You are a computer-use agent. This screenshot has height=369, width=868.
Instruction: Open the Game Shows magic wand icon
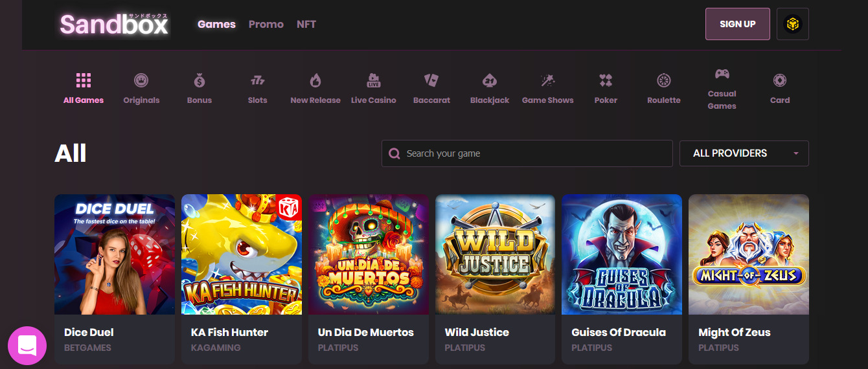(x=548, y=80)
